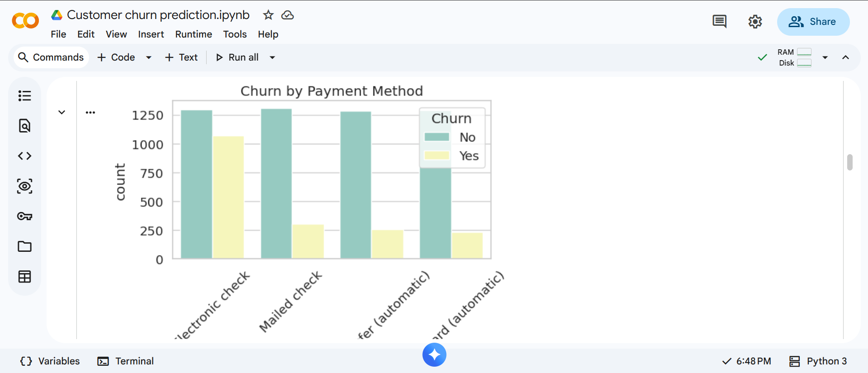Open the Data table explorer icon

pyautogui.click(x=24, y=277)
